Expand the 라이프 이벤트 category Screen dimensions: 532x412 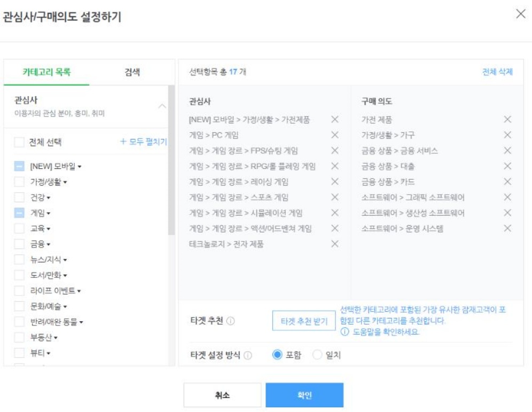[x=79, y=291]
